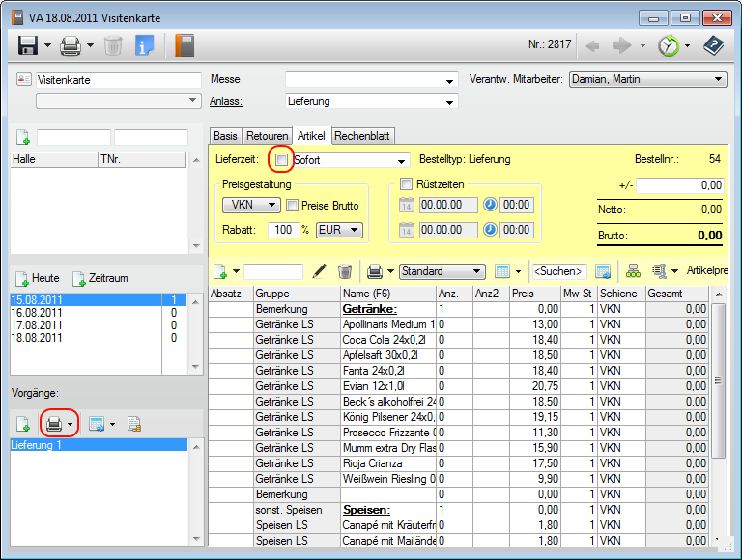Expand the Verantw. Mitarbeiter dropdown
This screenshot has width=742, height=560.
coord(718,79)
